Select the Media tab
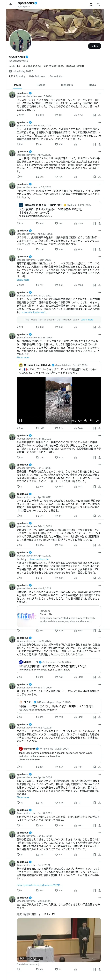 (x=92, y=85)
